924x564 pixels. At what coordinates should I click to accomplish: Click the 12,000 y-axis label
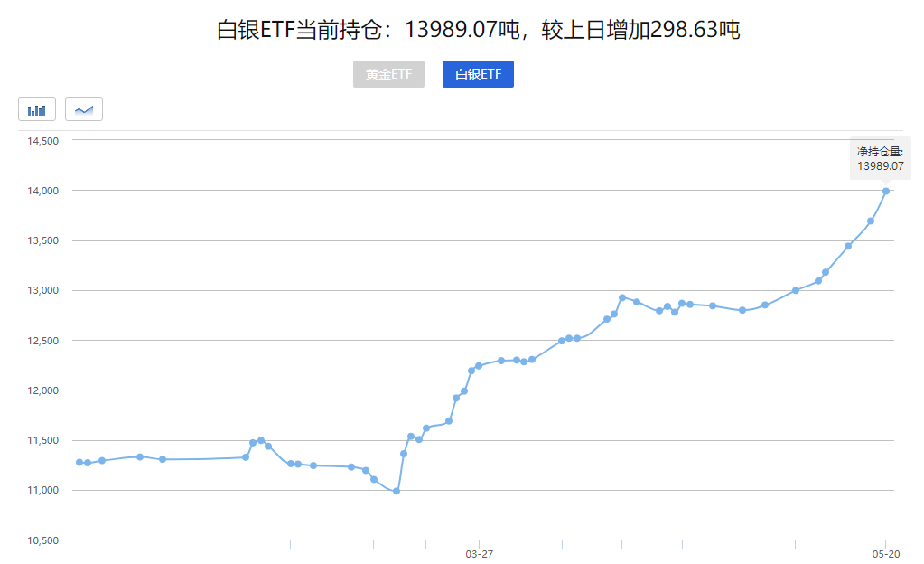tap(42, 390)
